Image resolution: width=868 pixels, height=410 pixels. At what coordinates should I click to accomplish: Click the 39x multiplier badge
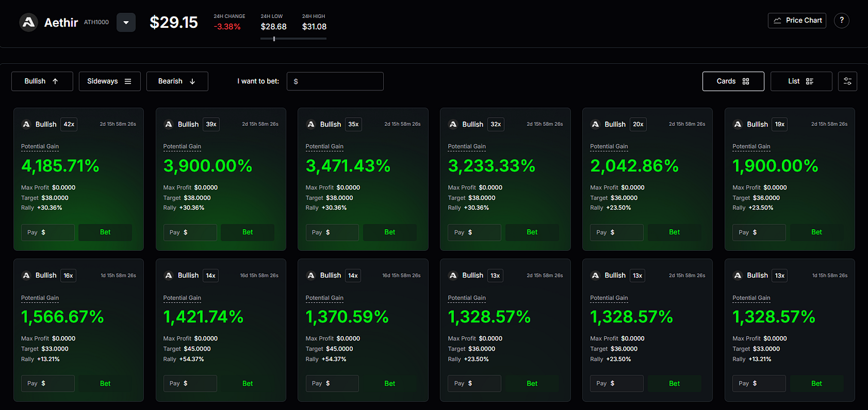211,124
